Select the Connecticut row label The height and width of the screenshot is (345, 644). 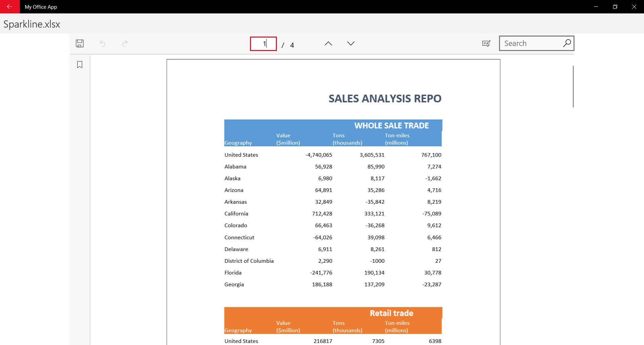(x=239, y=237)
